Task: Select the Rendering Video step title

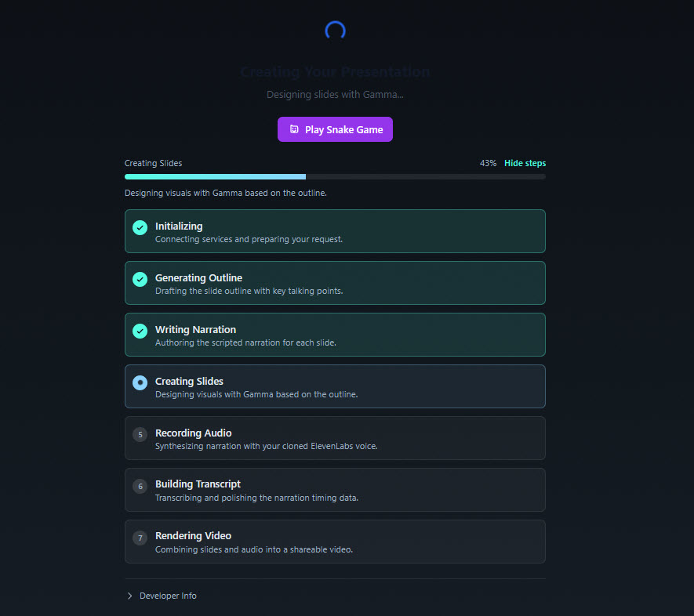Action: point(193,535)
